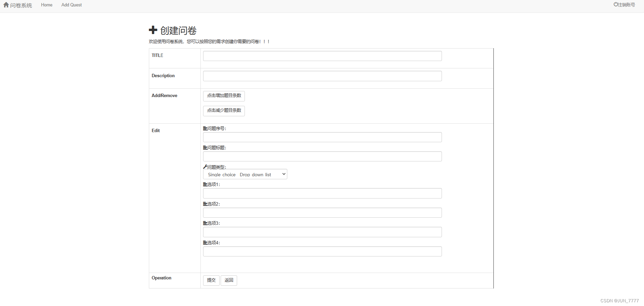
Task: Click the list icon beside 问题标题
Action: coord(205,148)
